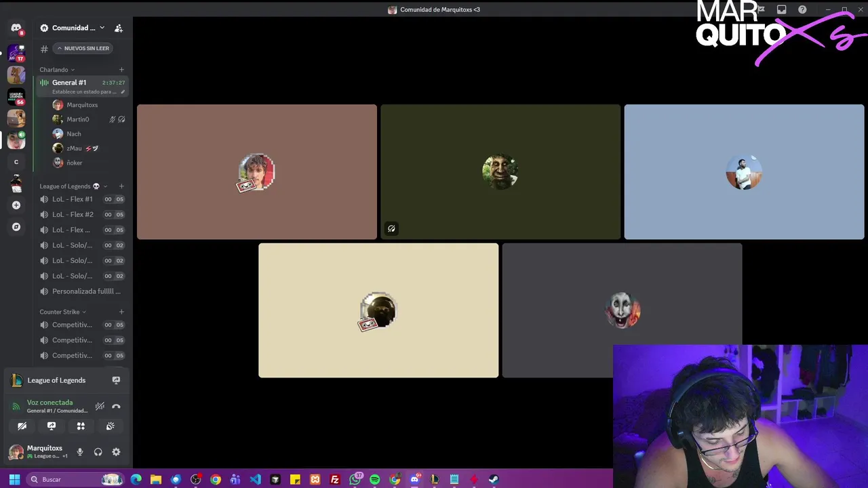868x488 pixels.
Task: Create channel in Charlando category
Action: [121, 70]
